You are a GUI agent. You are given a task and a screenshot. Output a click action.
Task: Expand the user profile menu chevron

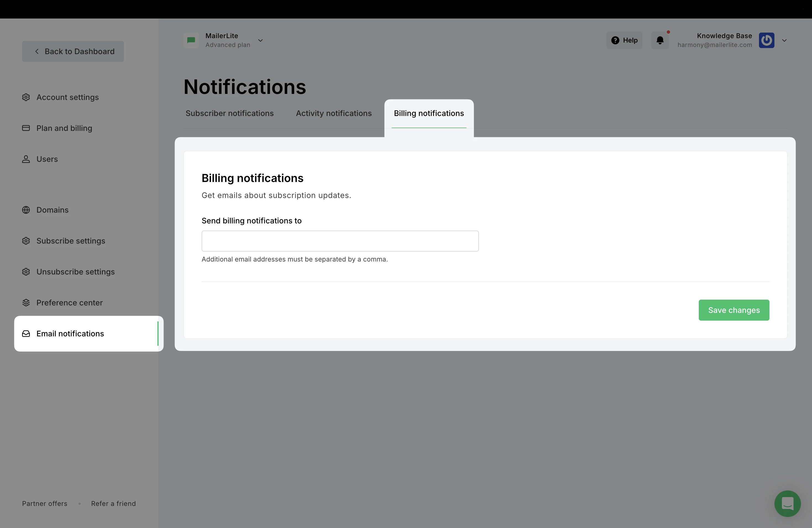(784, 40)
